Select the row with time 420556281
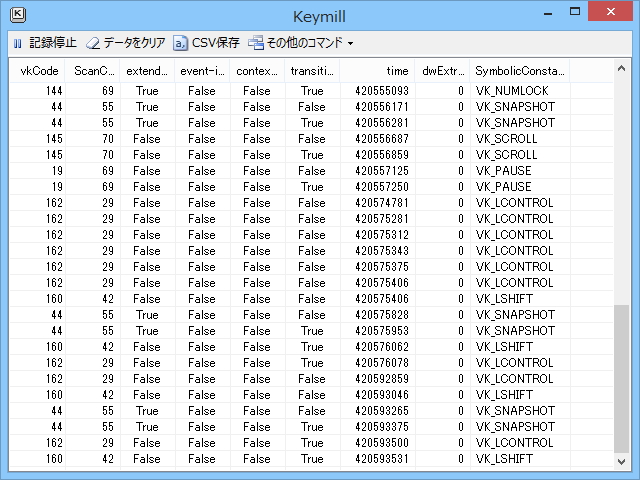 coord(311,123)
